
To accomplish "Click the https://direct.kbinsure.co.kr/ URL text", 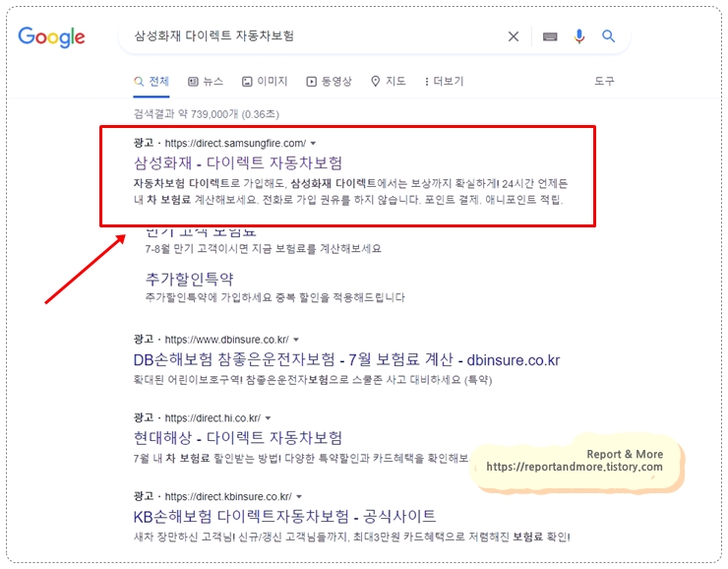I will click(x=228, y=496).
